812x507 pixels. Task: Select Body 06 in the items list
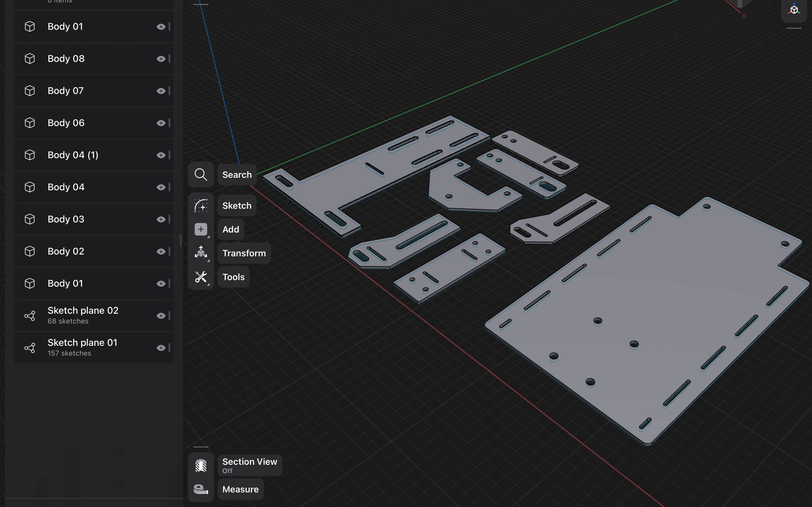pyautogui.click(x=66, y=123)
